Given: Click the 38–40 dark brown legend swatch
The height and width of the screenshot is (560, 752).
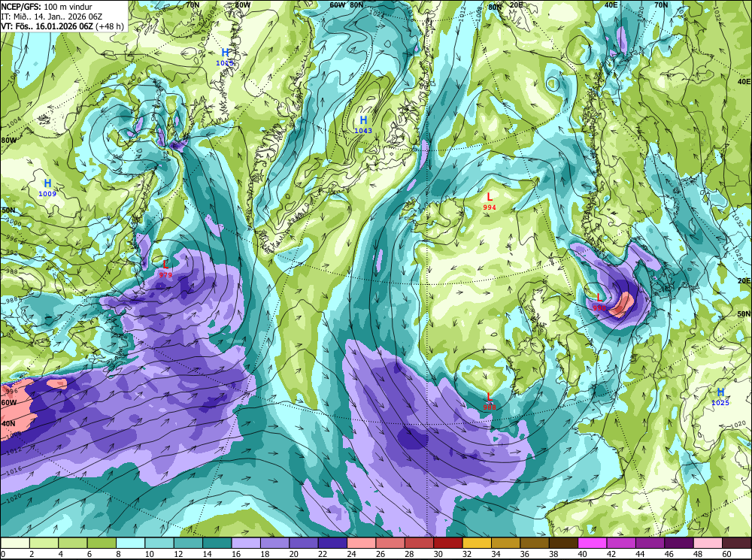Looking at the screenshot, I should [563, 543].
